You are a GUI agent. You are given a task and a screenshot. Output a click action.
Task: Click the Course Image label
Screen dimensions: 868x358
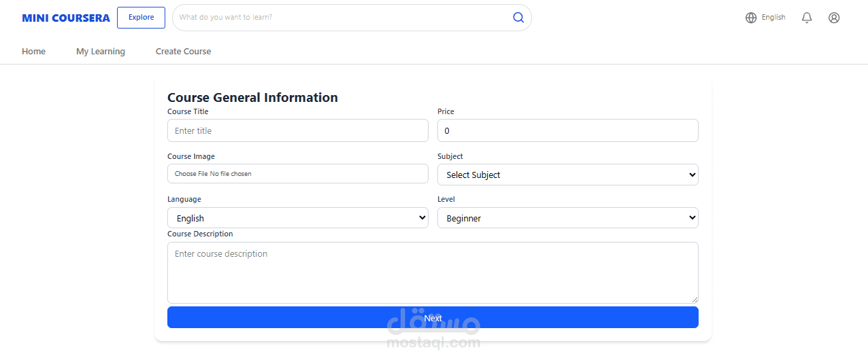(x=191, y=156)
